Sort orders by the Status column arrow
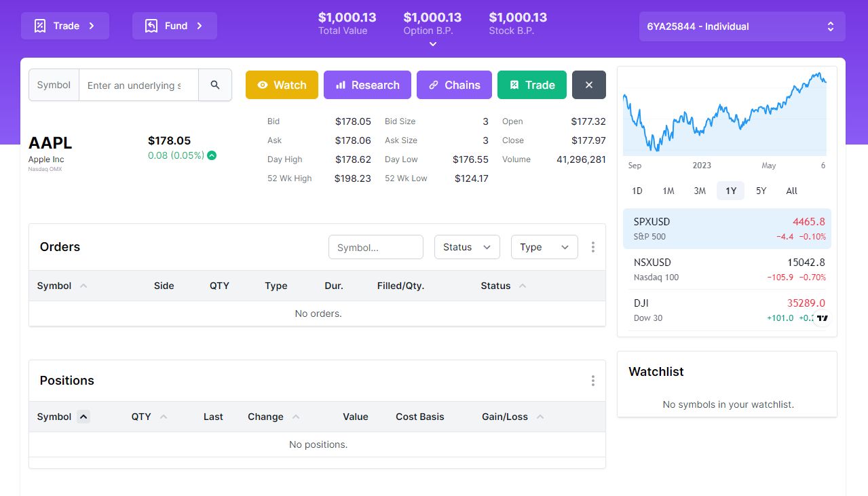 coord(523,286)
